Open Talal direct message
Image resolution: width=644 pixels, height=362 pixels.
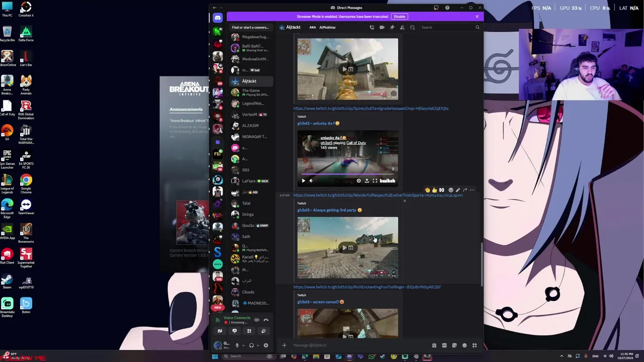(x=251, y=203)
